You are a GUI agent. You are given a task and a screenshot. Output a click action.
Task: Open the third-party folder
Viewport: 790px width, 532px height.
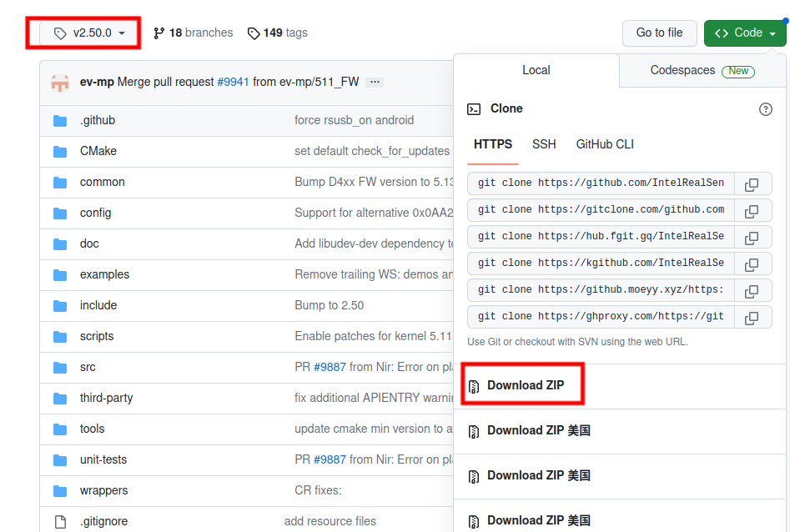click(106, 398)
